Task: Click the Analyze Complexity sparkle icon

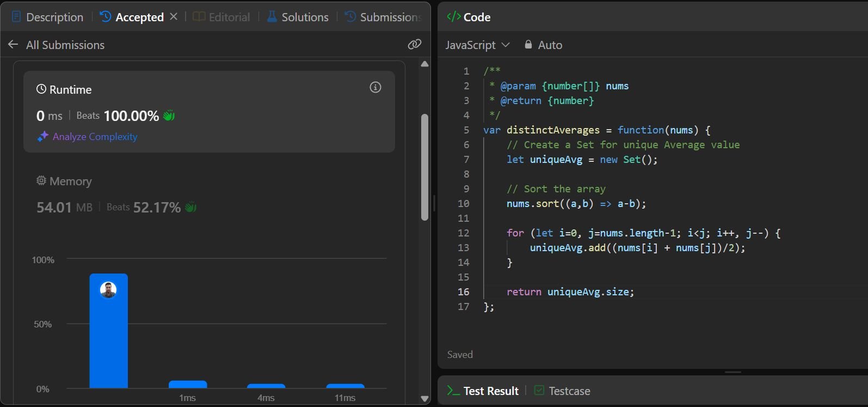Action: pos(42,137)
